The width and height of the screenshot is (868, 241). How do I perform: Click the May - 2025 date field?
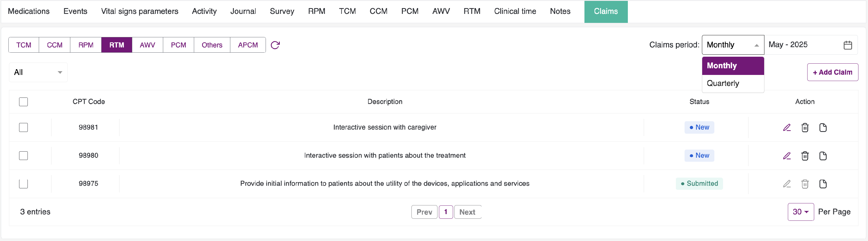click(803, 45)
